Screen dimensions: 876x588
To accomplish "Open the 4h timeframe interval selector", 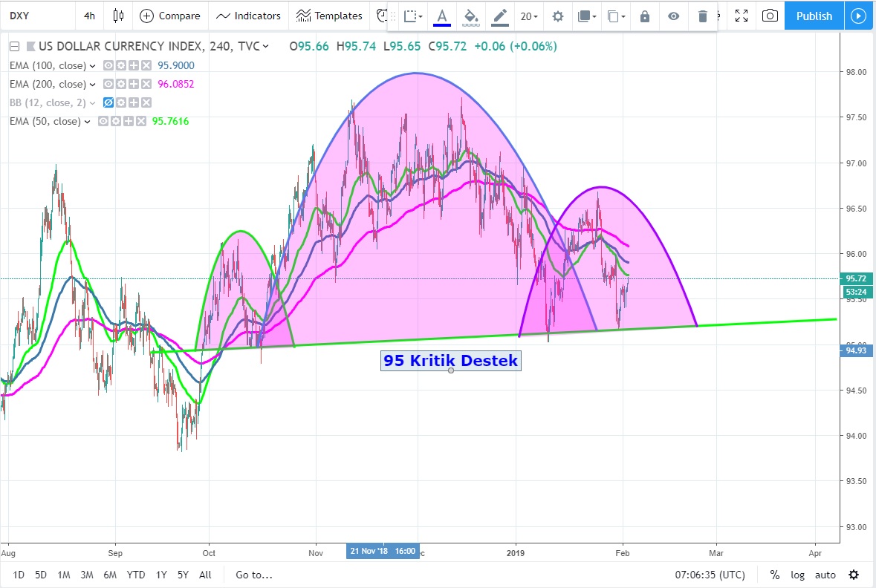I will click(x=89, y=16).
